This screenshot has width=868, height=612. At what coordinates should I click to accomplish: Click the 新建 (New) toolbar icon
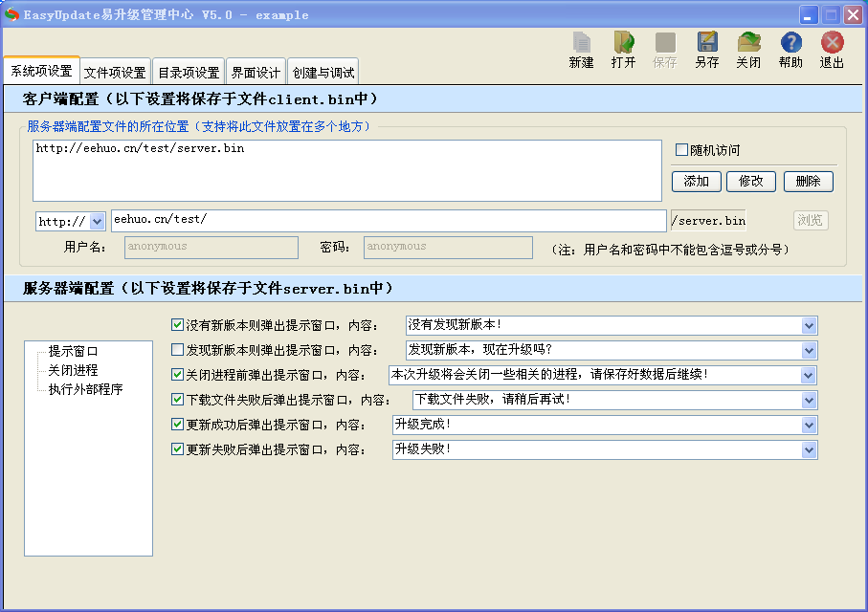click(581, 50)
